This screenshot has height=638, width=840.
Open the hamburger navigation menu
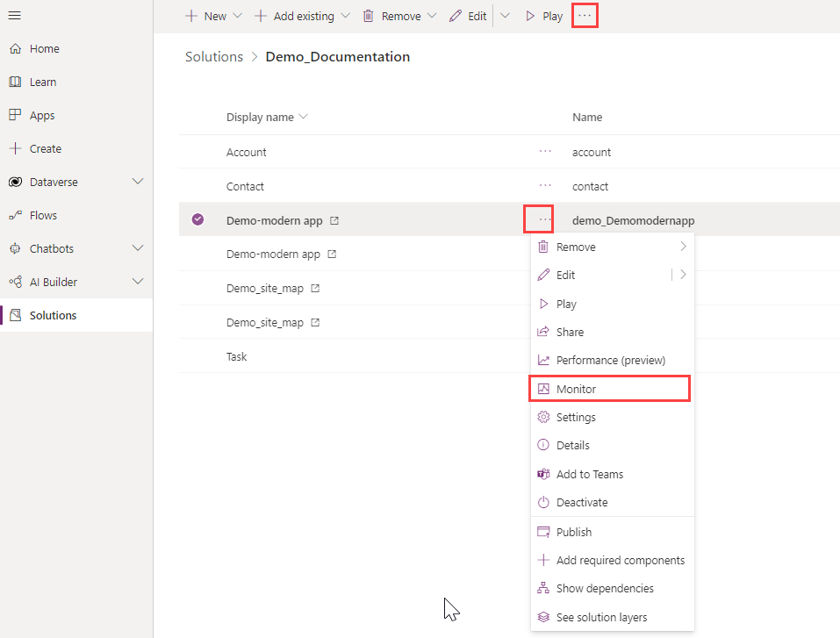click(x=14, y=16)
